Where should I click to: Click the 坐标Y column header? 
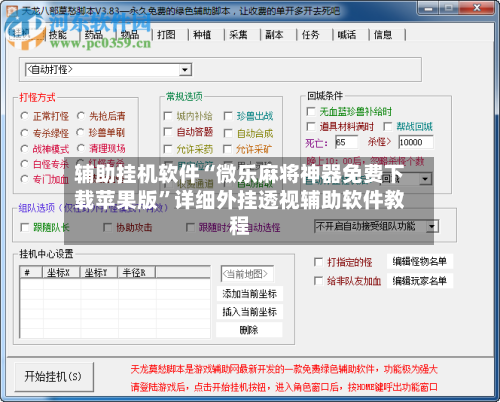pos(99,272)
